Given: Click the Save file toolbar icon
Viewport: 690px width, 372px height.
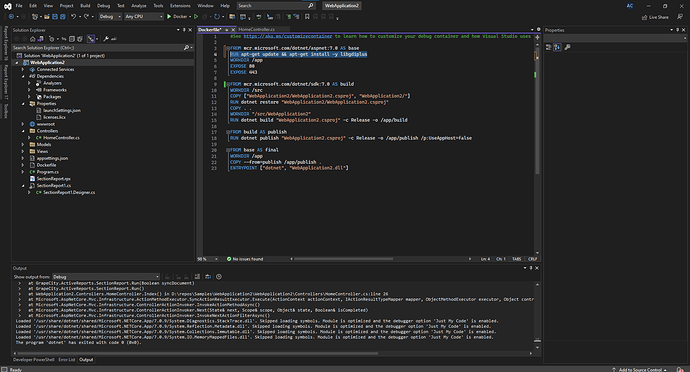Looking at the screenshot, I should (55, 17).
